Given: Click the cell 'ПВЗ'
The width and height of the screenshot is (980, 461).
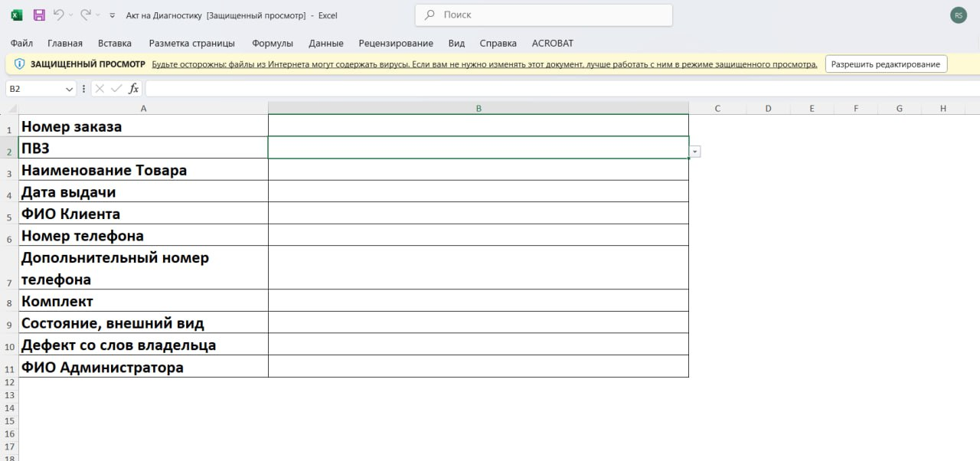Looking at the screenshot, I should pyautogui.click(x=143, y=148).
